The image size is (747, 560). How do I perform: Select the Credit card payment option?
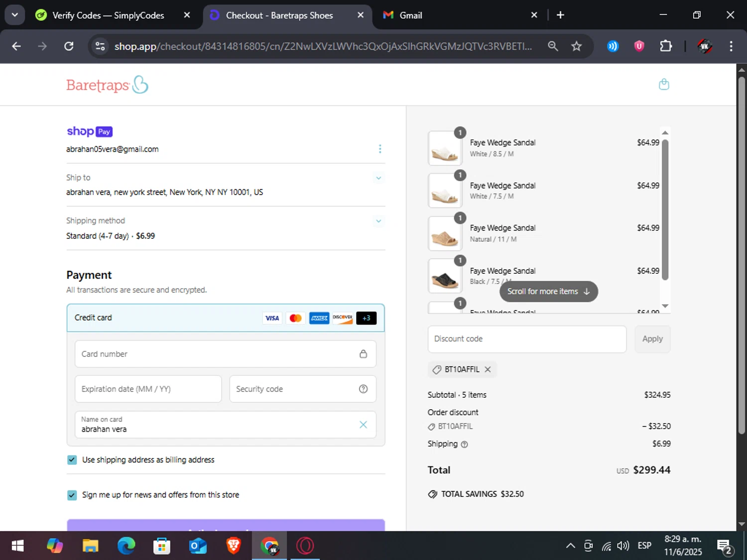point(226,318)
